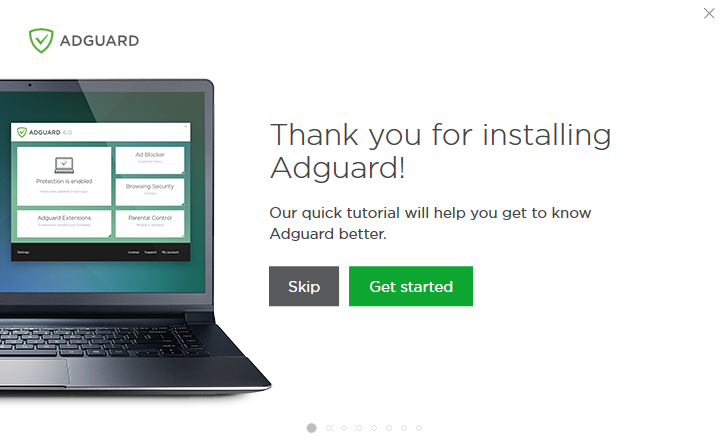This screenshot has height=445, width=727.
Task: Jump to the third tutorial page dot
Action: point(344,428)
